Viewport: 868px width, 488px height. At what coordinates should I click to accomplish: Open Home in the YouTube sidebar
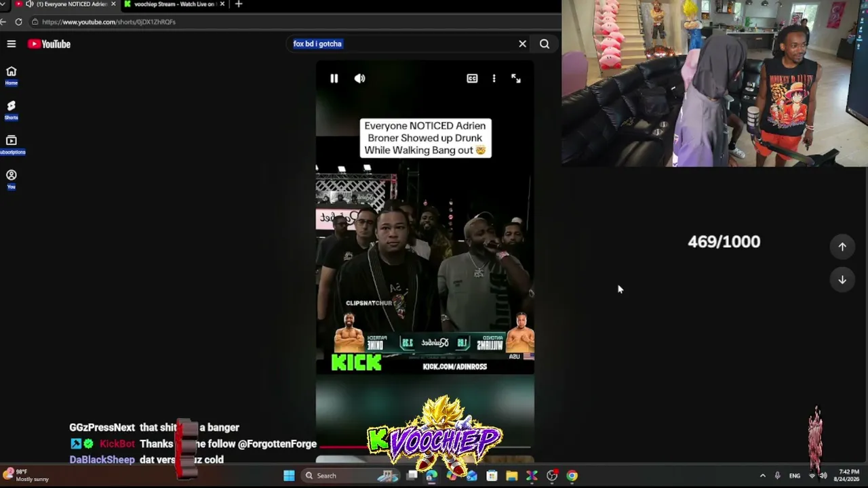(12, 75)
